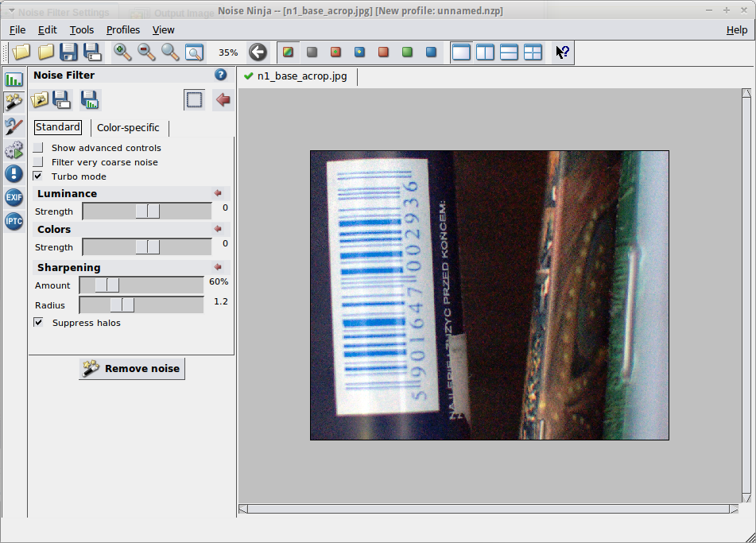Viewport: 756px width, 543px height.
Task: Click the 35% zoom level readout
Action: coord(228,52)
